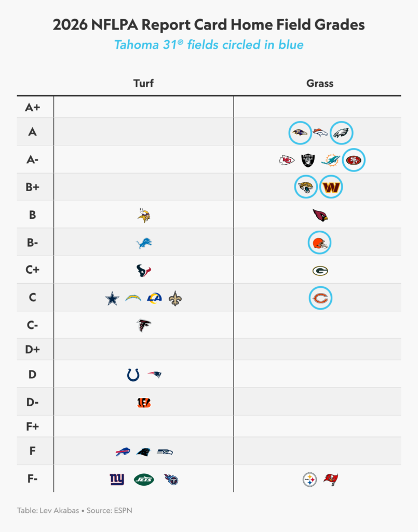Select the Pittsburgh Steelers logo
The width and height of the screenshot is (418, 532).
click(x=309, y=480)
